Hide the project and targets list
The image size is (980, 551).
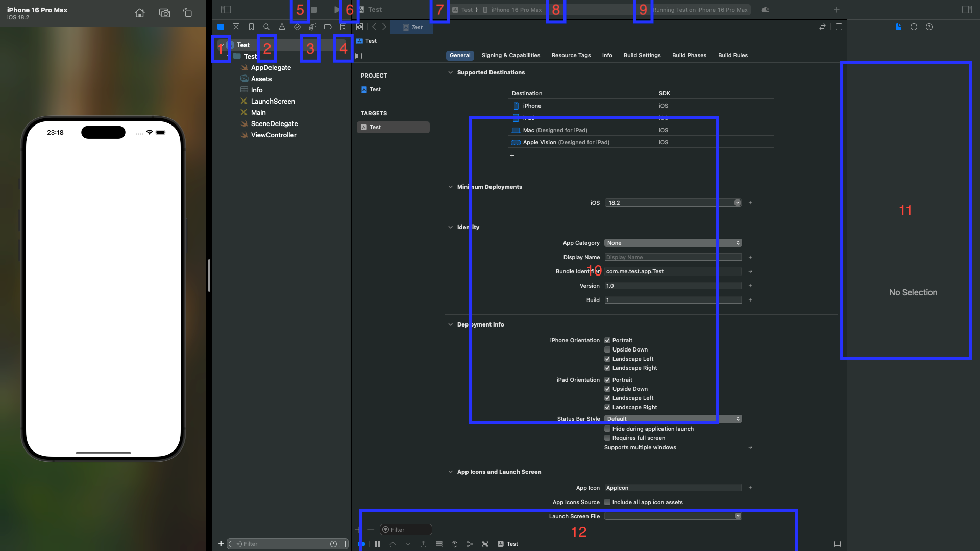359,56
